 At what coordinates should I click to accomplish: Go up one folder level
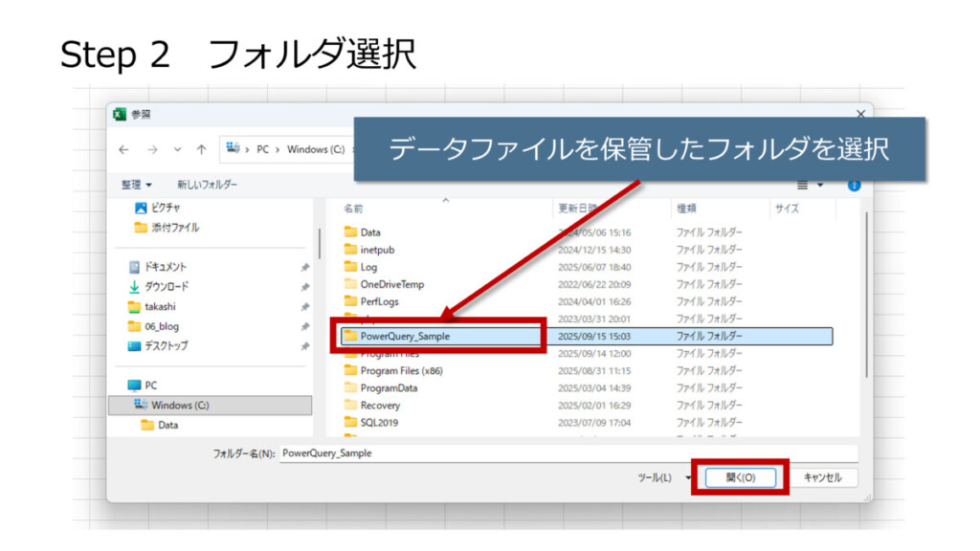coord(201,150)
